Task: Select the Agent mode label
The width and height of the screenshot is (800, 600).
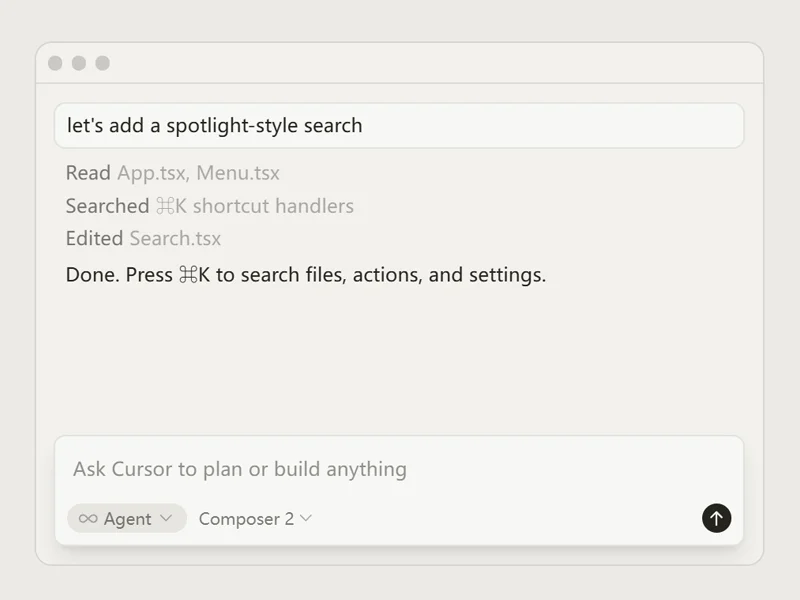Action: [128, 519]
